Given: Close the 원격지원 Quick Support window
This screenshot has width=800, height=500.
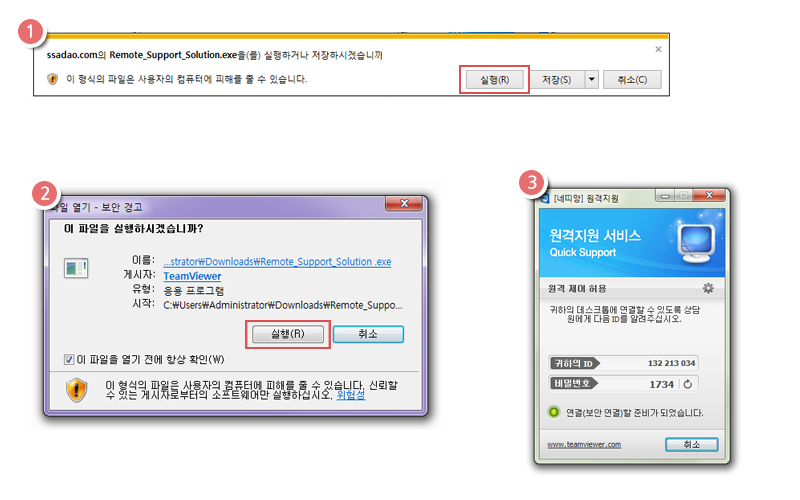Looking at the screenshot, I should point(709,195).
